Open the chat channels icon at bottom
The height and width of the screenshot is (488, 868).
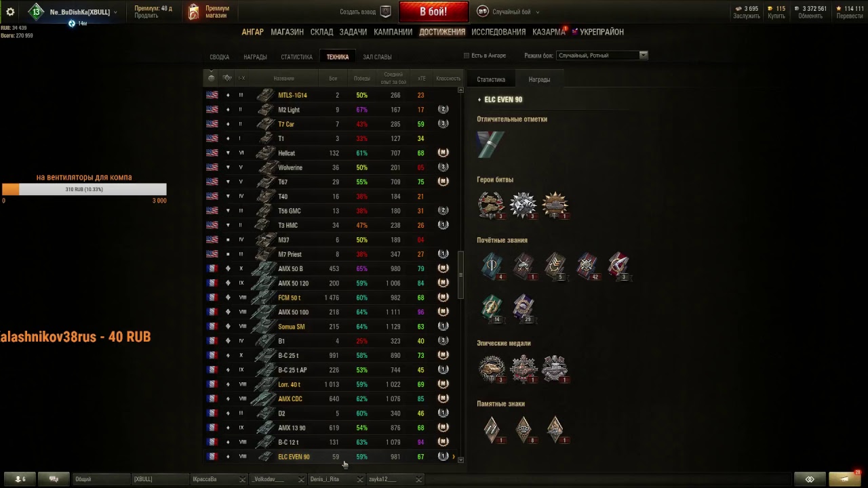coord(54,479)
